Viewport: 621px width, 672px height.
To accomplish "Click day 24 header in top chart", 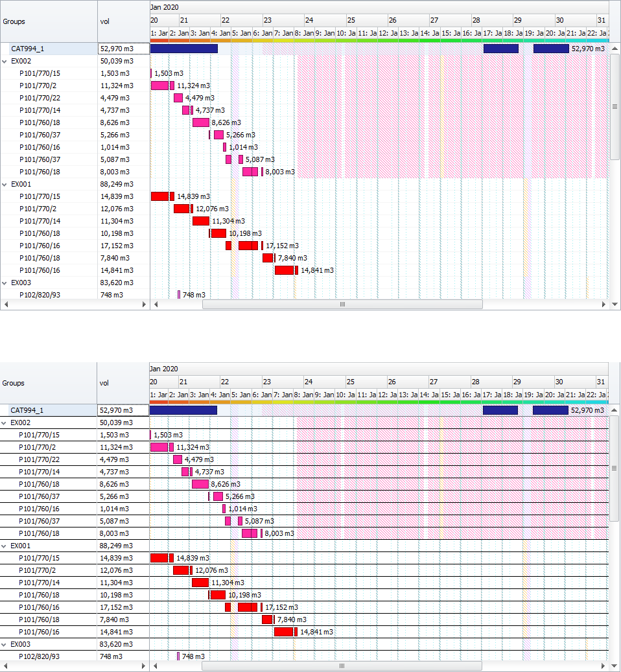I will coord(325,21).
